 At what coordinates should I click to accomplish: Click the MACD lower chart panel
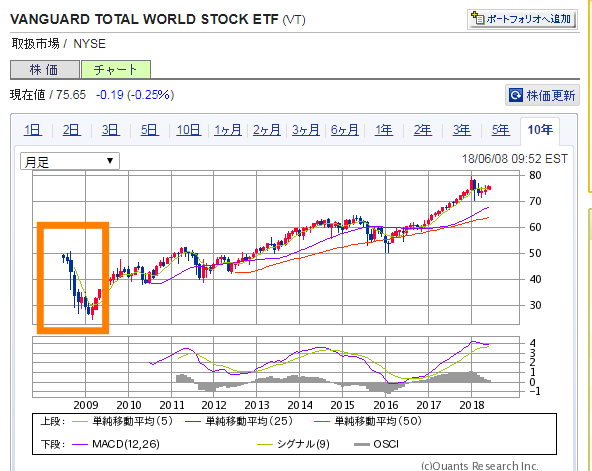click(x=276, y=367)
